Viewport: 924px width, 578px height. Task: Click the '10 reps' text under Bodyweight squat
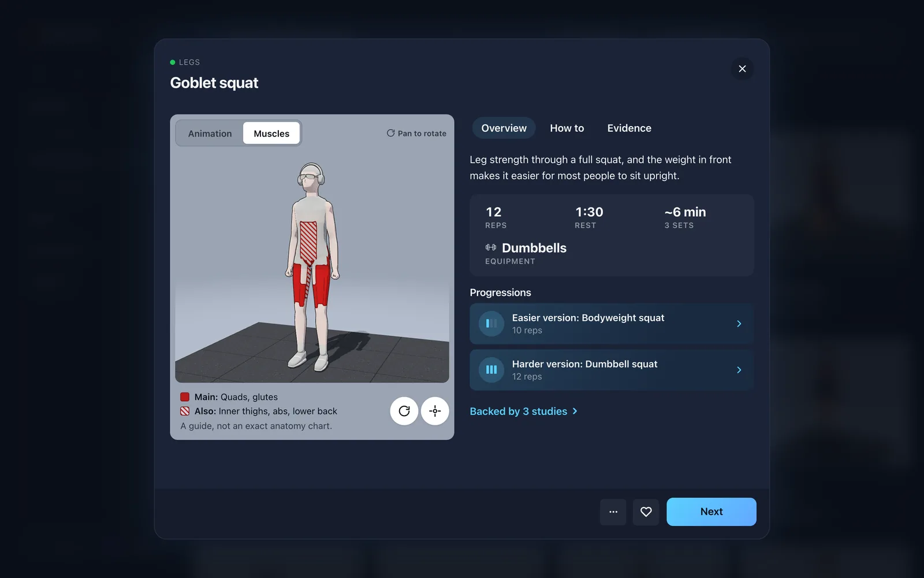coord(527,330)
